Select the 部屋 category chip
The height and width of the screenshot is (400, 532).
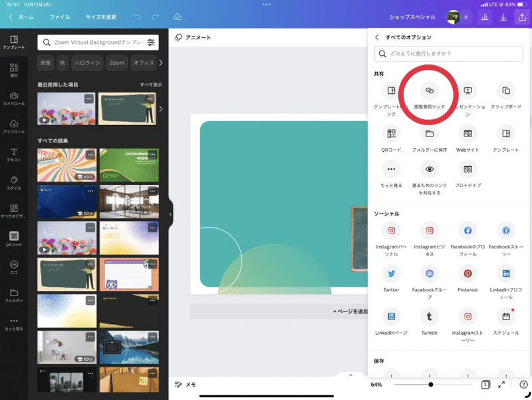[45, 63]
